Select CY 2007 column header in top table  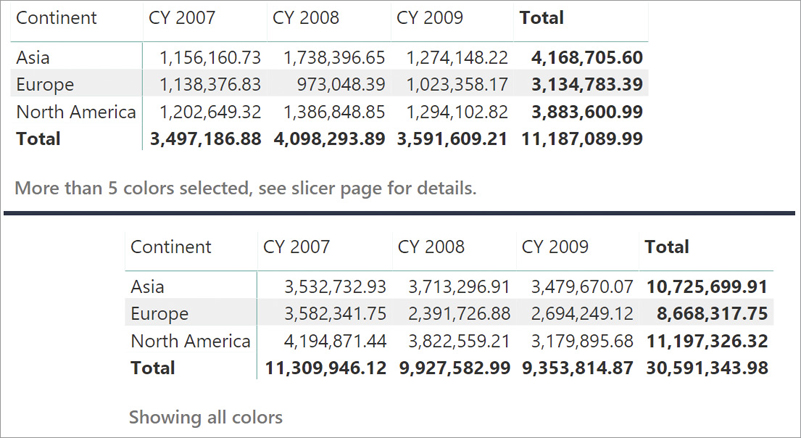point(182,18)
